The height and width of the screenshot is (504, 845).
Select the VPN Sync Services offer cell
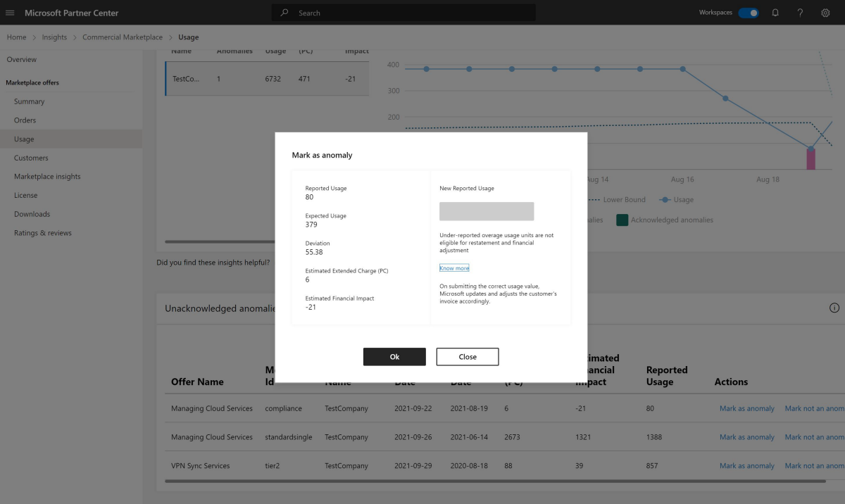pos(201,466)
